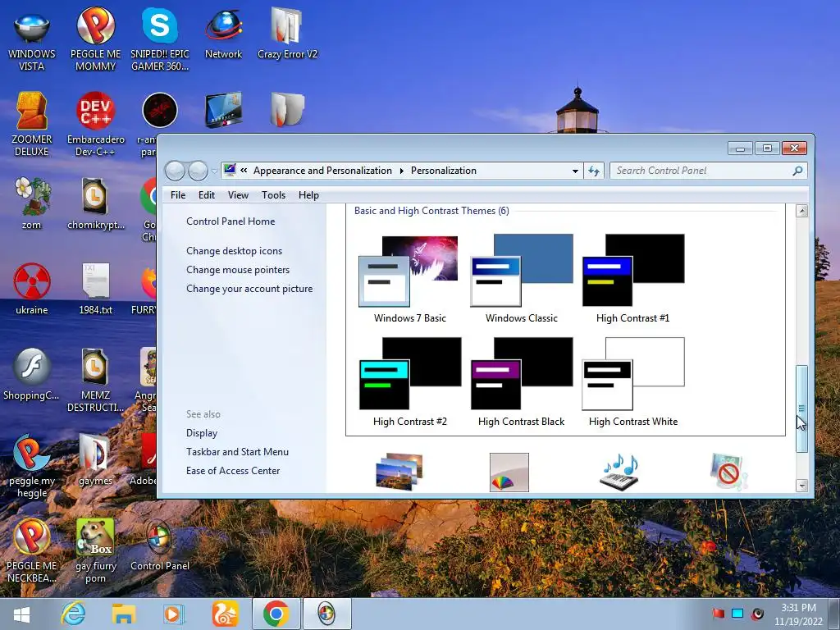The width and height of the screenshot is (840, 630).
Task: Choose the High Contrast Black theme
Action: pos(521,382)
